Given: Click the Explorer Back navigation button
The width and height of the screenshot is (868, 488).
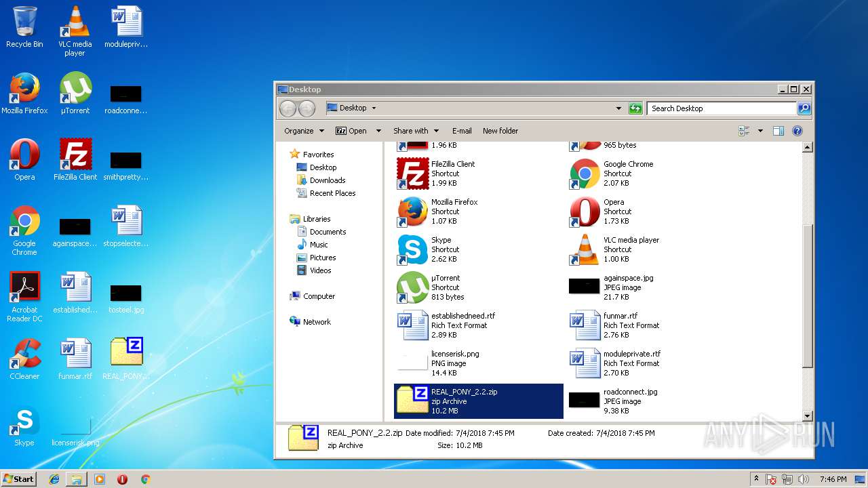Looking at the screenshot, I should pyautogui.click(x=288, y=108).
